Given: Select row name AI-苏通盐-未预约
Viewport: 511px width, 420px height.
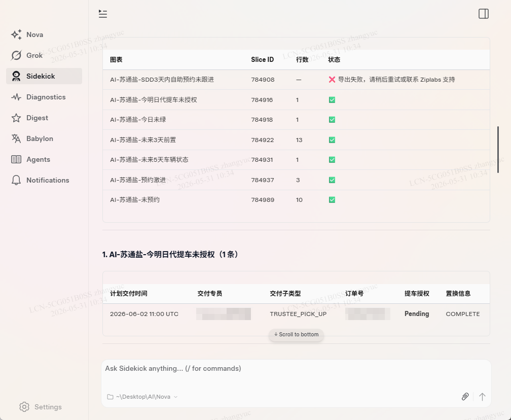Looking at the screenshot, I should click(135, 200).
